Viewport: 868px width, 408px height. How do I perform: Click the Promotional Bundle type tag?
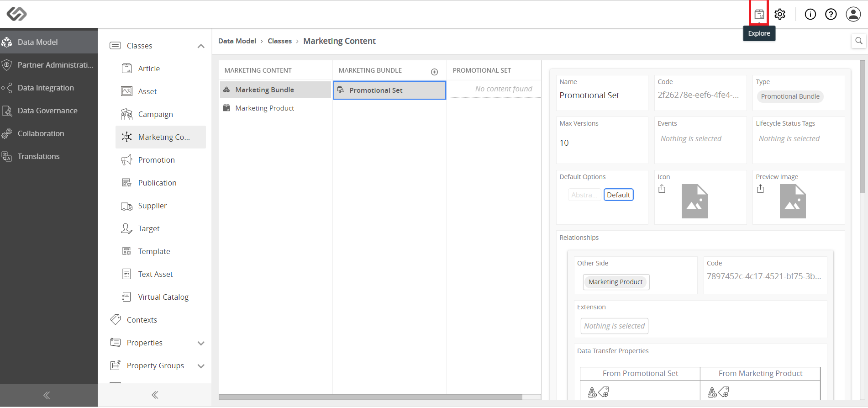[790, 96]
